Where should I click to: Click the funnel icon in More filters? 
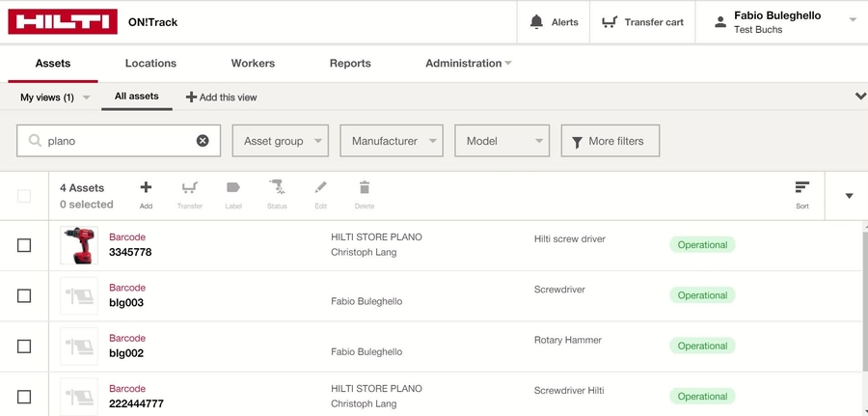[577, 142]
